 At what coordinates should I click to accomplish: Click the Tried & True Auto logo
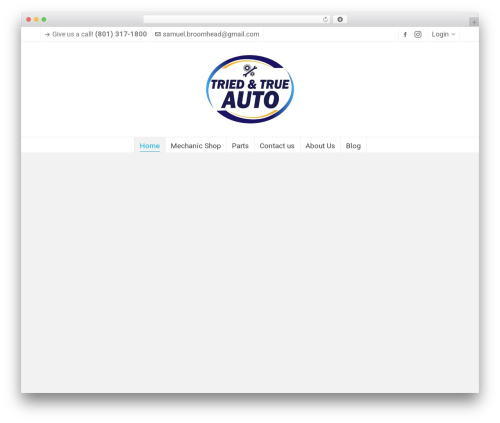pos(250,89)
